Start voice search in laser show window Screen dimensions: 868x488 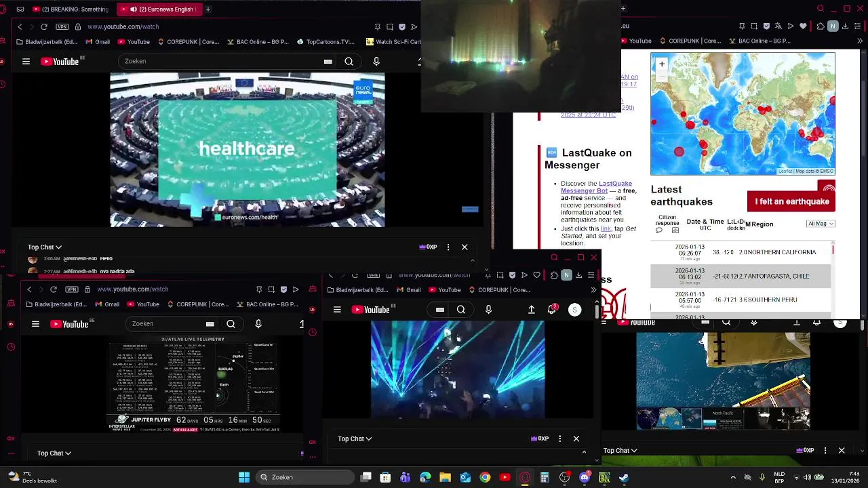[x=488, y=310]
